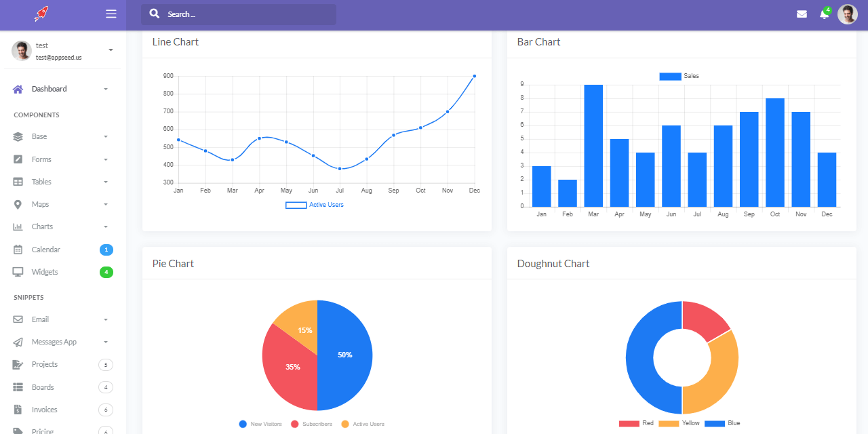Click the envelope icon in the top bar
The height and width of the screenshot is (434, 868).
tap(802, 14)
